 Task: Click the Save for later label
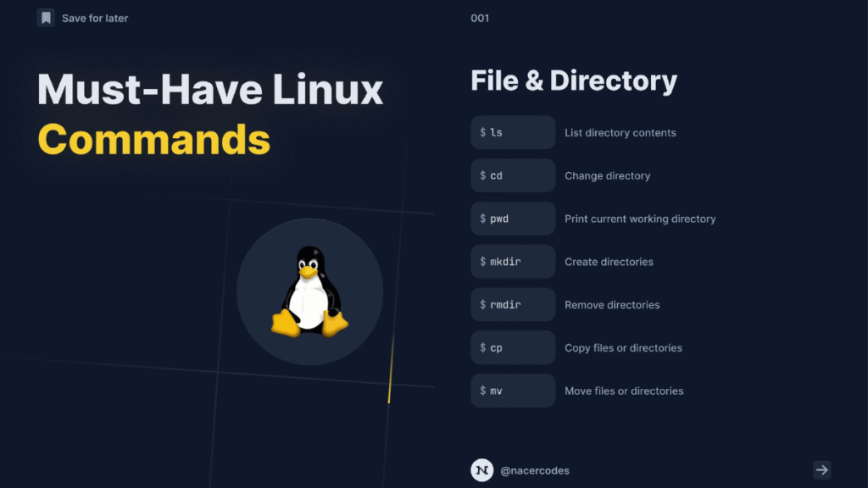(x=93, y=17)
